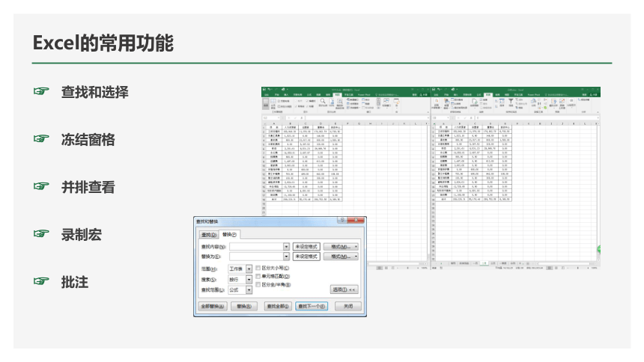644x362 pixels.
Task: Open the File tab in left Excel window
Action: coord(267,95)
